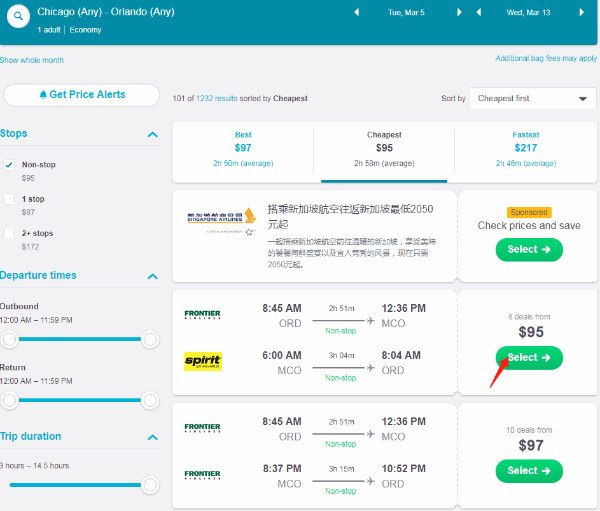Click the Frontier logo on the $95 flight
This screenshot has height=511, width=600.
[x=202, y=314]
